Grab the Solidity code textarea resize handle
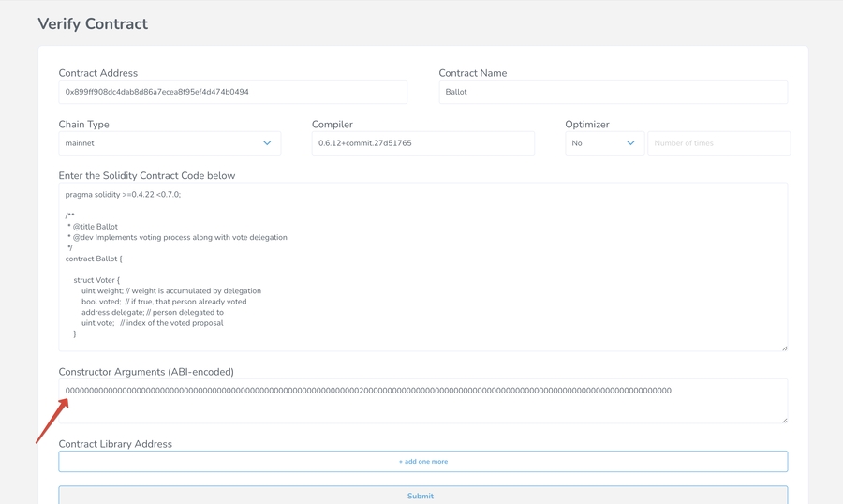 [x=784, y=348]
